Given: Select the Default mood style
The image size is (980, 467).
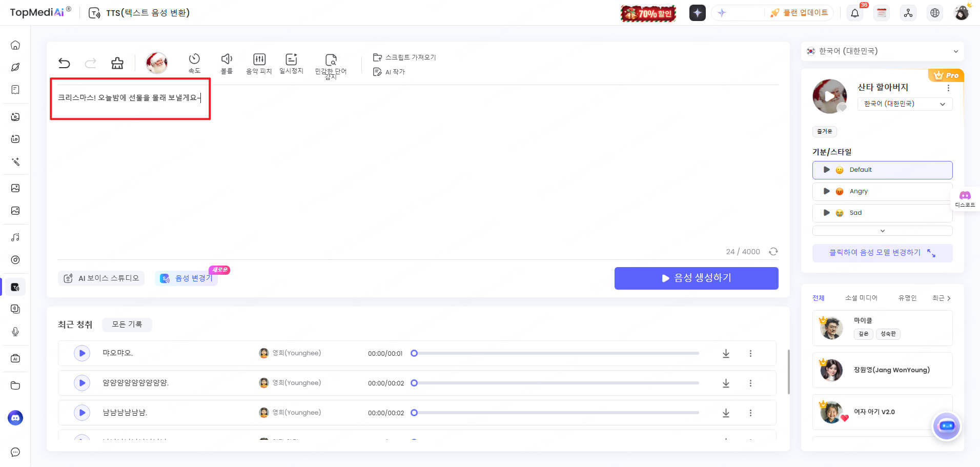Looking at the screenshot, I should click(x=882, y=170).
